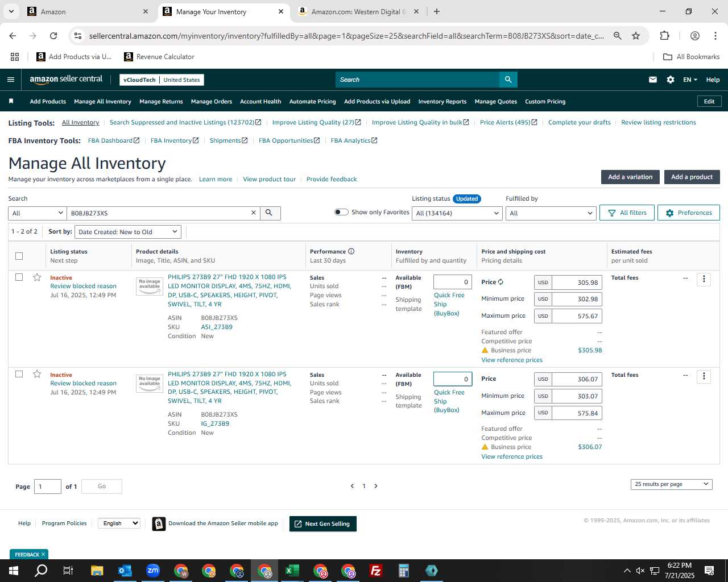Open the browser extensions puzzle icon
The width and height of the screenshot is (728, 582).
[x=664, y=36]
